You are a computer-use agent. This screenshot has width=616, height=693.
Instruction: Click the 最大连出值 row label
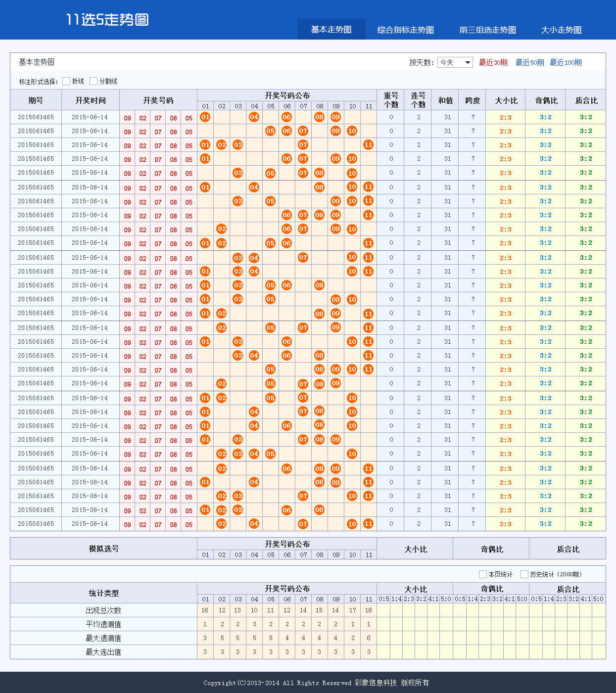tap(103, 652)
